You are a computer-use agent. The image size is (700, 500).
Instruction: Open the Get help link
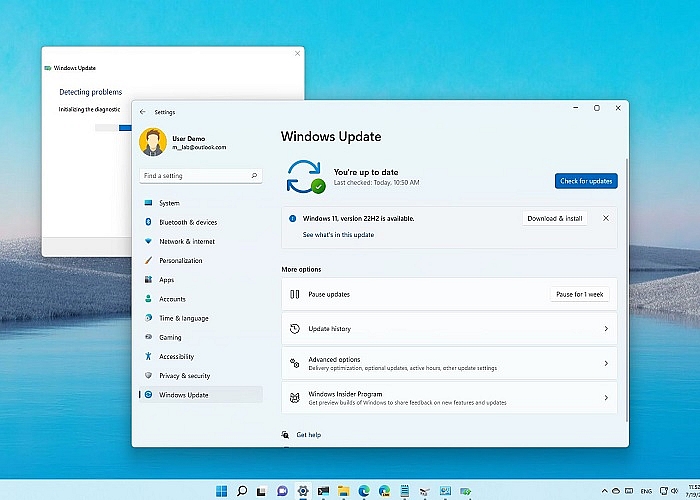(x=308, y=435)
